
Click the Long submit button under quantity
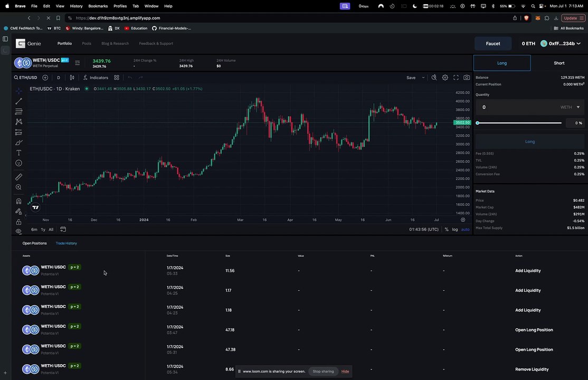530,141
